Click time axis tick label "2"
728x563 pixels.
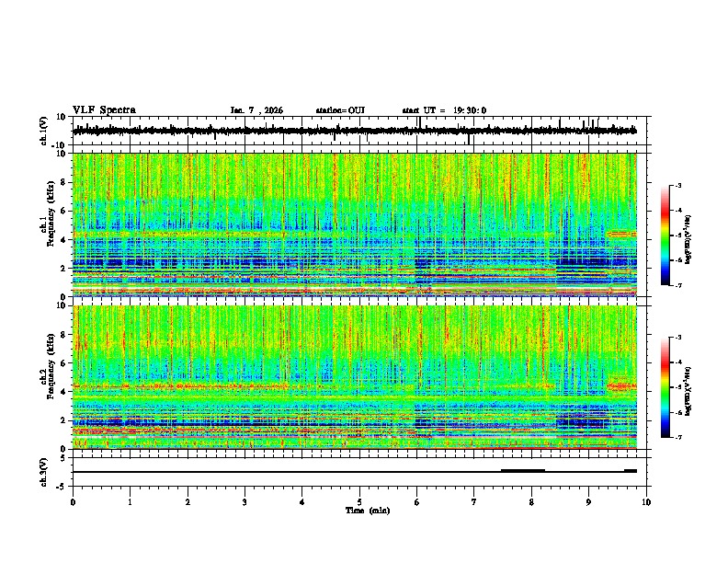(188, 502)
